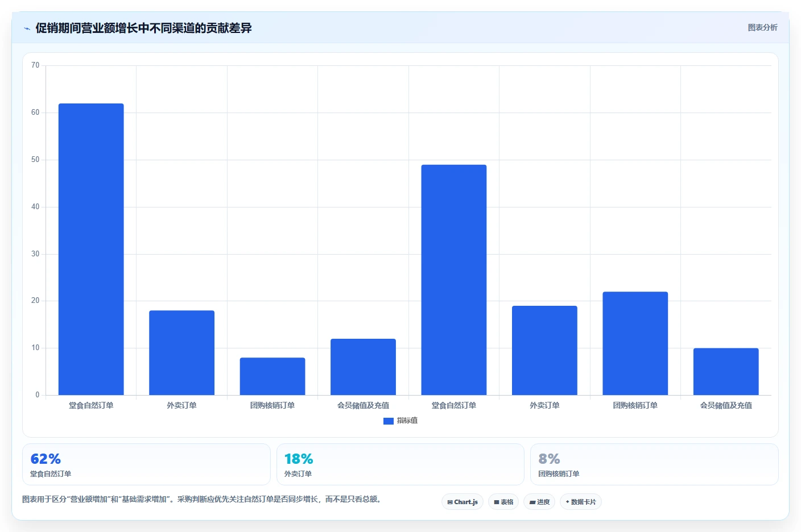Click the y-axis label 30

(35, 254)
